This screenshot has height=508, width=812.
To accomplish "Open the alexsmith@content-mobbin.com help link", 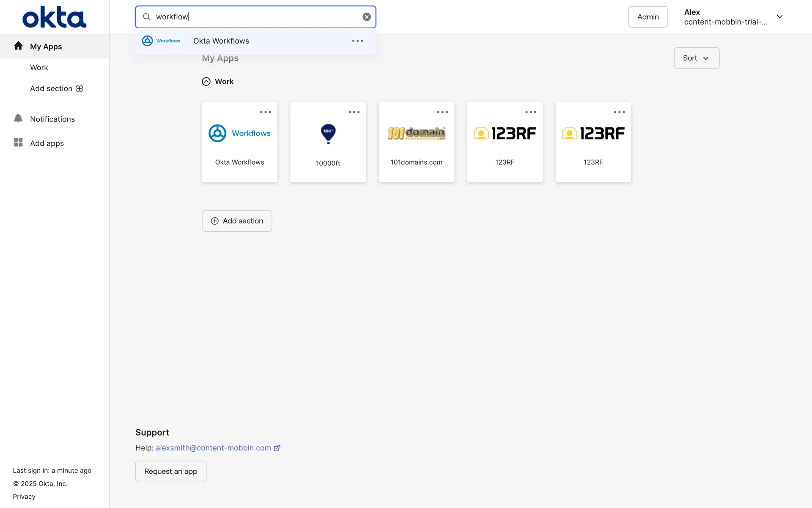I will pos(214,448).
